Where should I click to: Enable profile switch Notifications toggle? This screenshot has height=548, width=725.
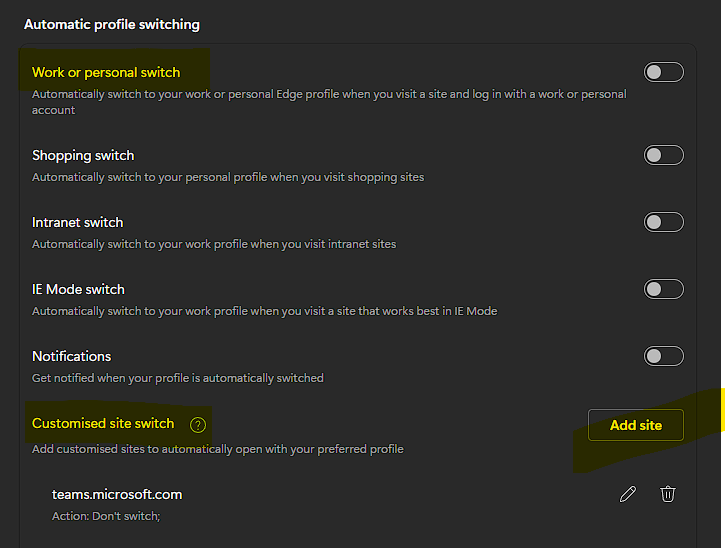click(x=664, y=356)
